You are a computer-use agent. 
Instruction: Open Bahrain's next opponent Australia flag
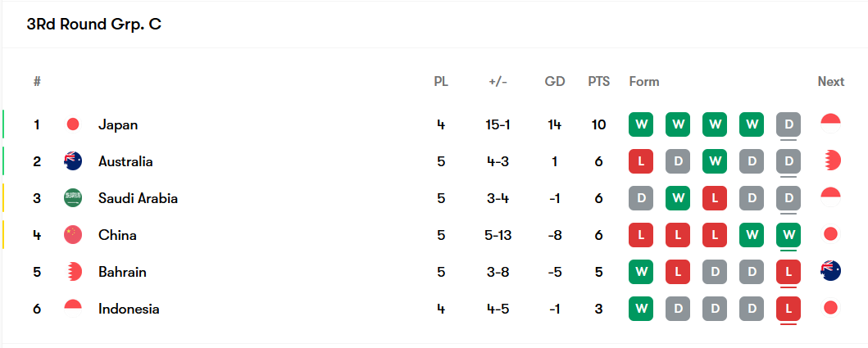tap(830, 271)
